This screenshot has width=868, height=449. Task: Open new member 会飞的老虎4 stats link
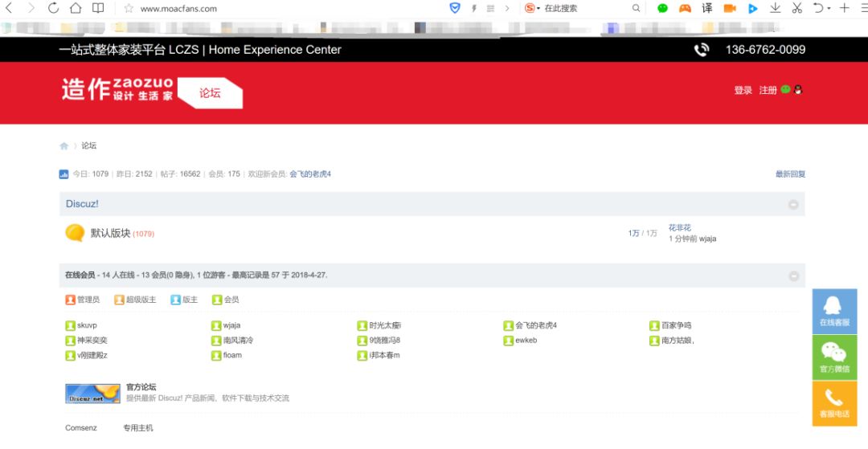(x=310, y=174)
